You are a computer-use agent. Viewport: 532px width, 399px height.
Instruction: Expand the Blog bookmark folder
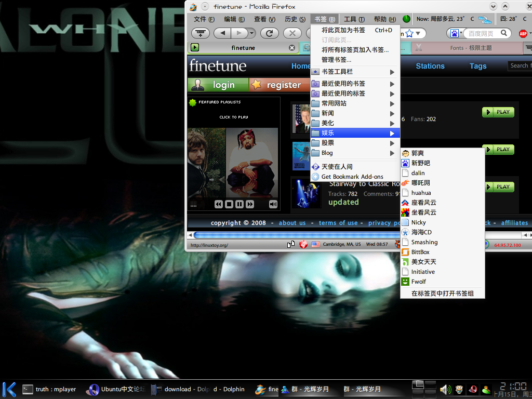coord(355,153)
